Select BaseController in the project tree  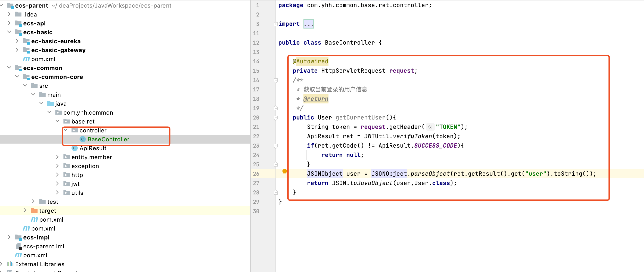108,139
